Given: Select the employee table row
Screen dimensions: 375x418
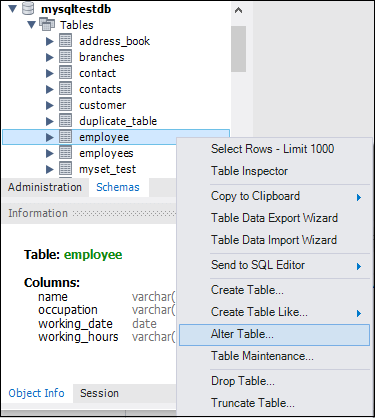Looking at the screenshot, I should point(116,137).
